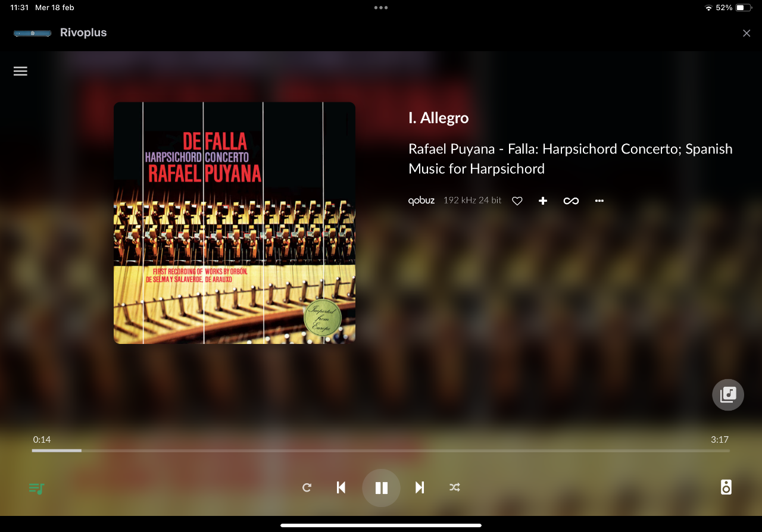This screenshot has width=762, height=532.
Task: Close the now playing view
Action: click(x=747, y=33)
